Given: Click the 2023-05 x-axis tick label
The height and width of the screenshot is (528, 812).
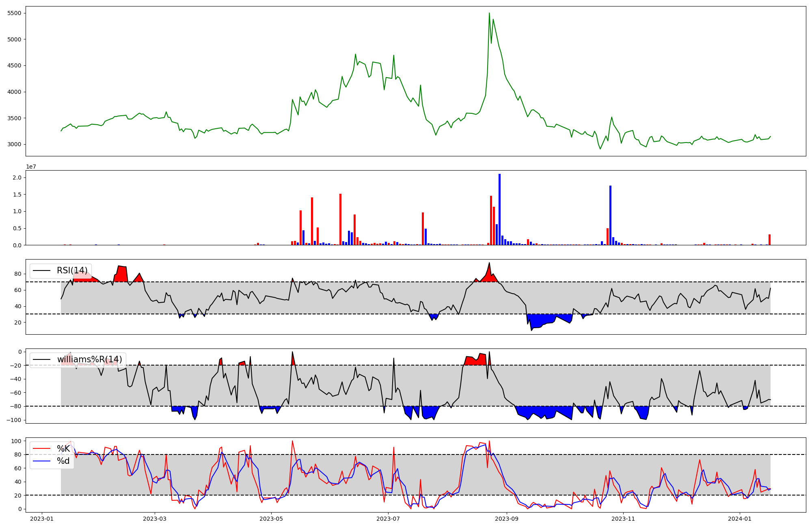Looking at the screenshot, I should point(271,519).
